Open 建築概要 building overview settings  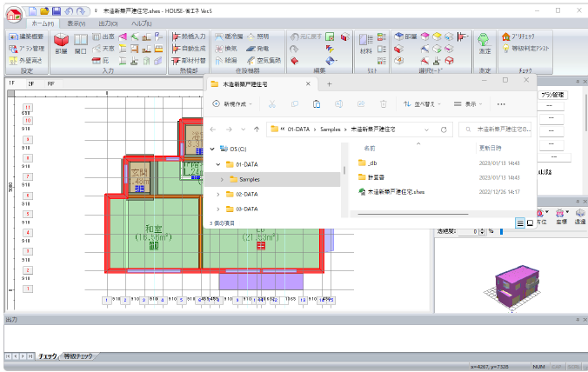point(27,37)
